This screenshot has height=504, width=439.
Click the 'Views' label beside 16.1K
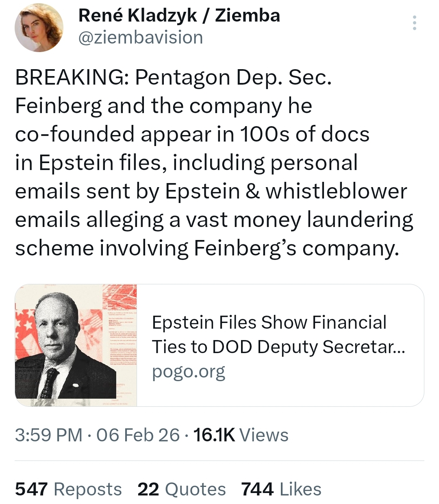(264, 435)
